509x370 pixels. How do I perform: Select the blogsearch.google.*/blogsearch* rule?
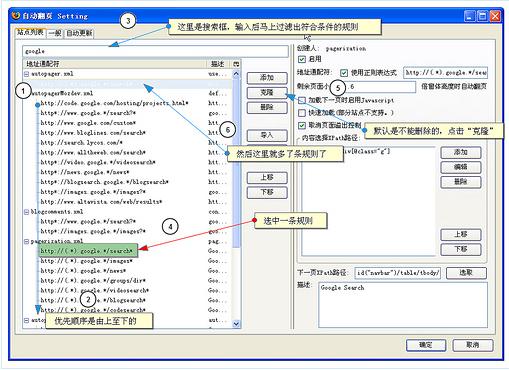tap(105, 182)
